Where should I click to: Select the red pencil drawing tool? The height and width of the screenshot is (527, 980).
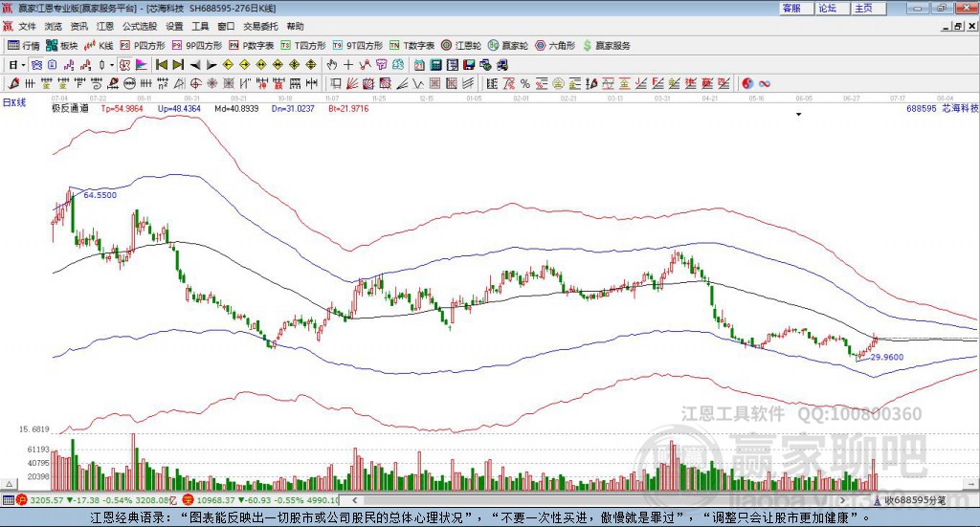[x=13, y=83]
